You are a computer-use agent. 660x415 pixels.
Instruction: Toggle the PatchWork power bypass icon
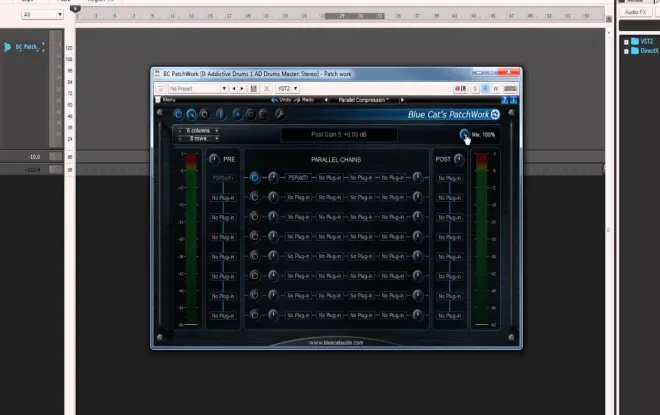[x=178, y=114]
